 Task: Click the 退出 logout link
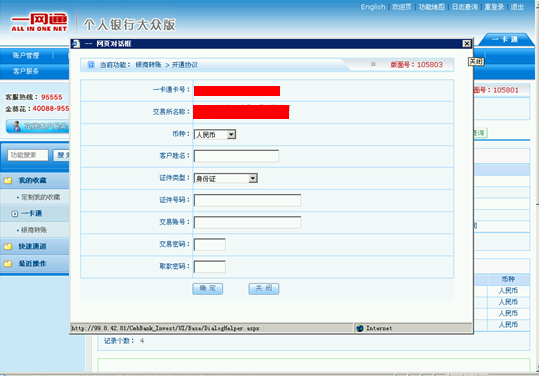[517, 7]
